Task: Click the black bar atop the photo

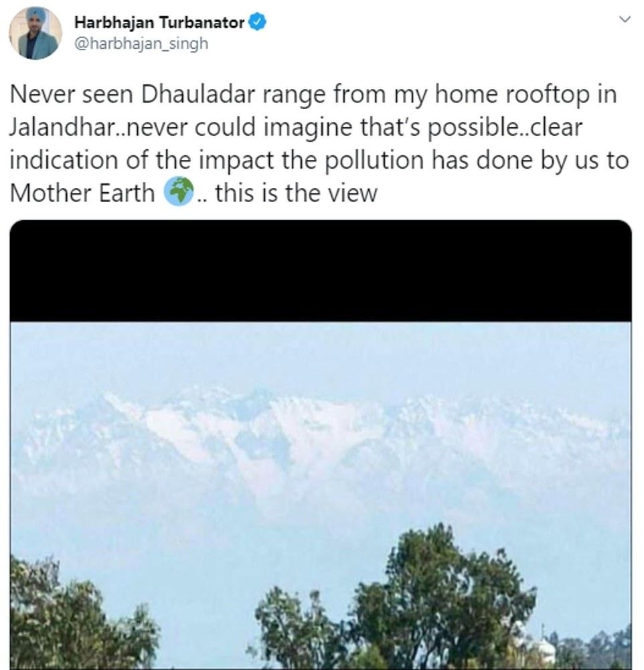Action: tap(321, 272)
